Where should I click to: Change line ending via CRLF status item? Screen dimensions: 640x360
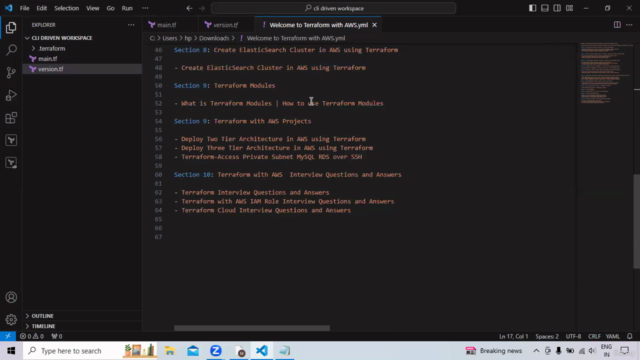594,336
